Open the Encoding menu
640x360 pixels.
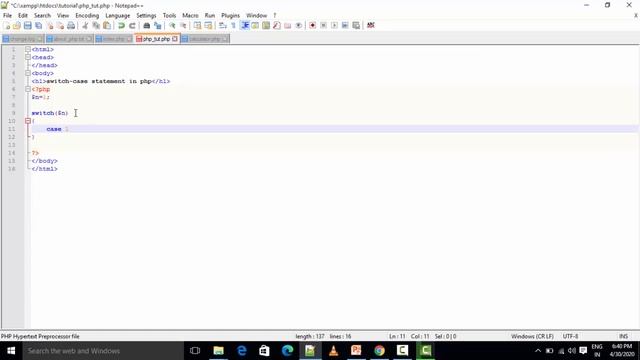[87, 16]
